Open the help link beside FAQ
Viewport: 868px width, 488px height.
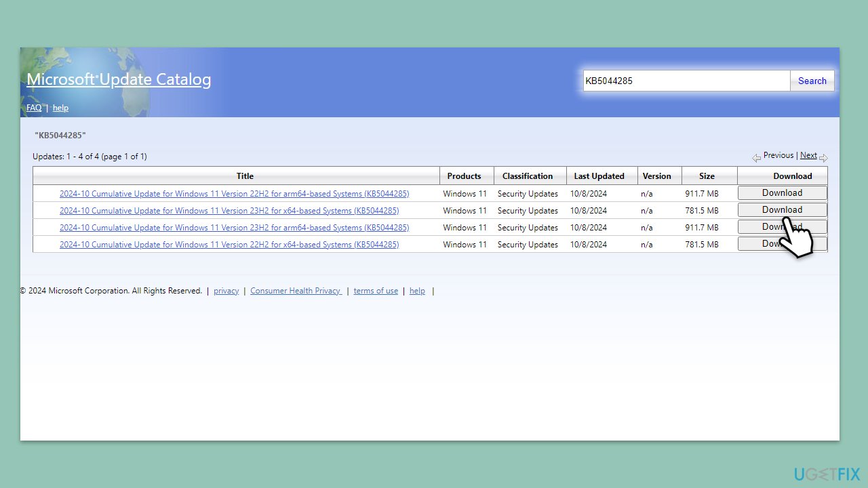[60, 108]
